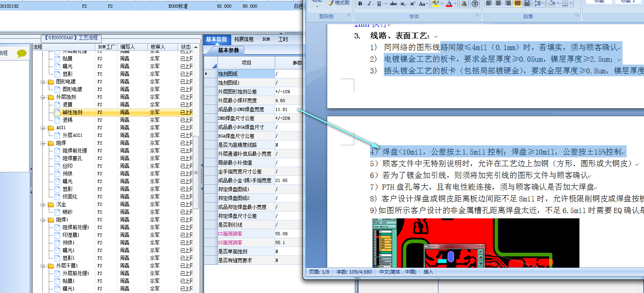Image resolution: width=644 pixels, height=293 pixels.
Task: Click the borders icon in paragraph group
Action: coord(565,3)
